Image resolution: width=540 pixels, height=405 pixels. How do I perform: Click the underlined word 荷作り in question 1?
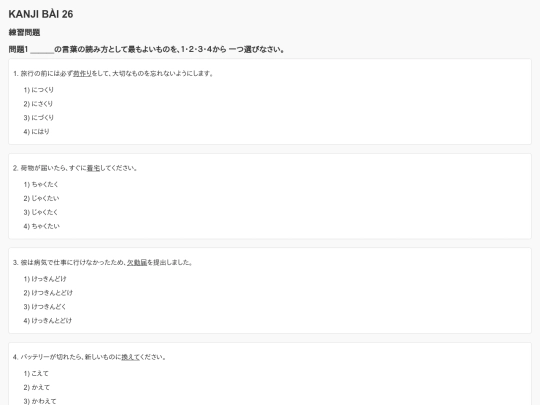click(x=82, y=73)
